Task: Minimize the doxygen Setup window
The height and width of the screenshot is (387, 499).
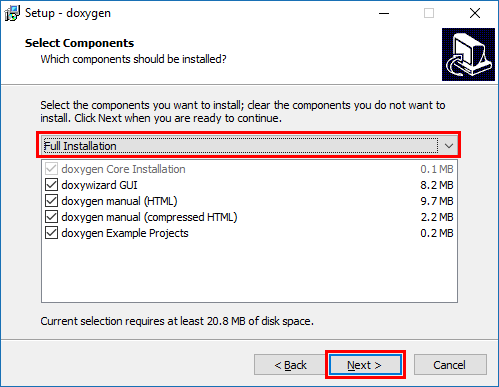Action: (384, 13)
